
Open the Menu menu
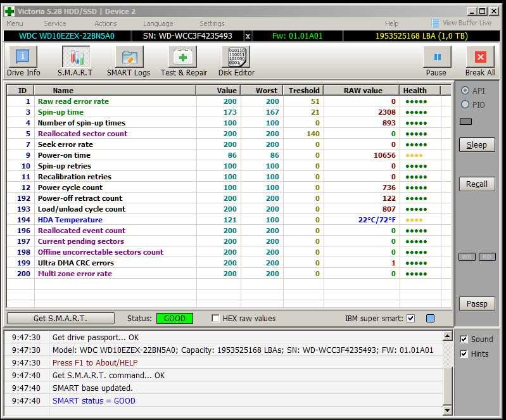pyautogui.click(x=15, y=23)
